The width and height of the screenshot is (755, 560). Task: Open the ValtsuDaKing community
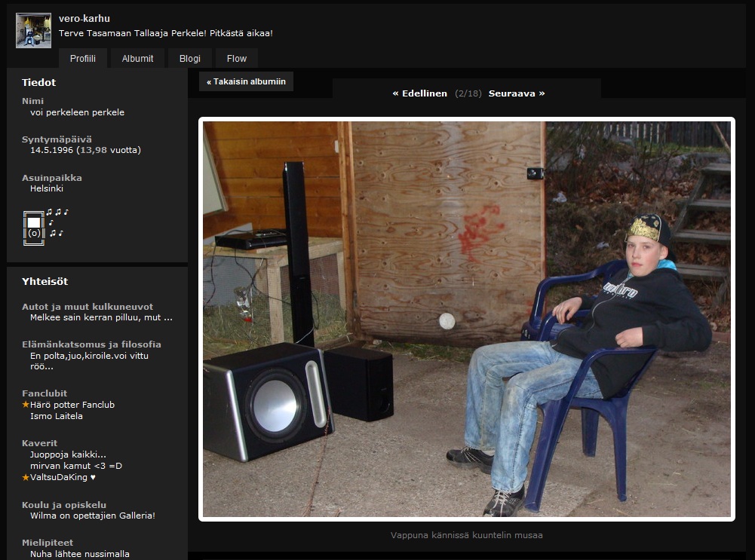(63, 477)
